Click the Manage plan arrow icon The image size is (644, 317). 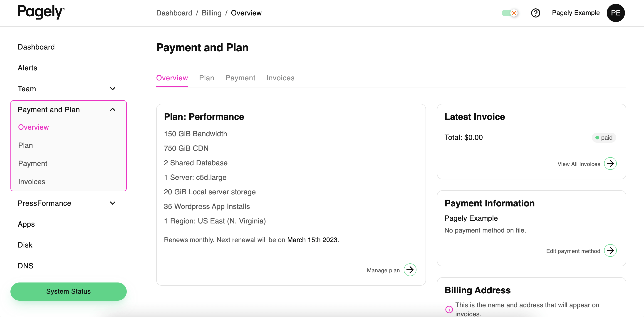tap(410, 270)
